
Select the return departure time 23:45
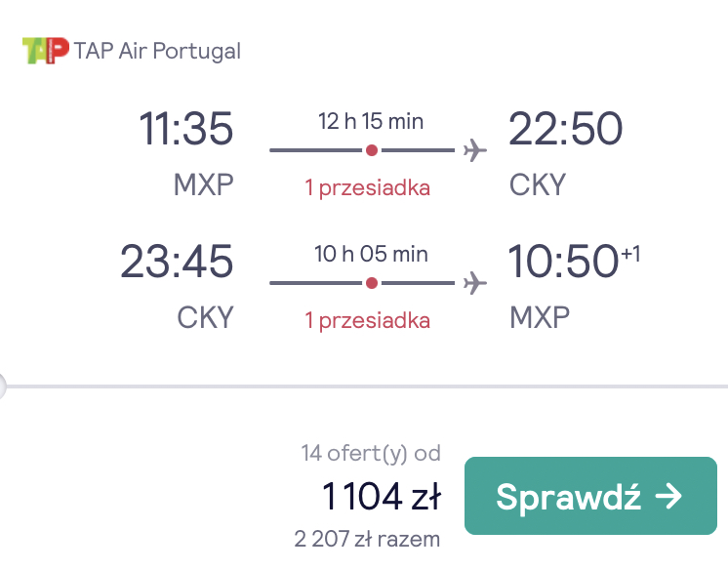(x=177, y=261)
